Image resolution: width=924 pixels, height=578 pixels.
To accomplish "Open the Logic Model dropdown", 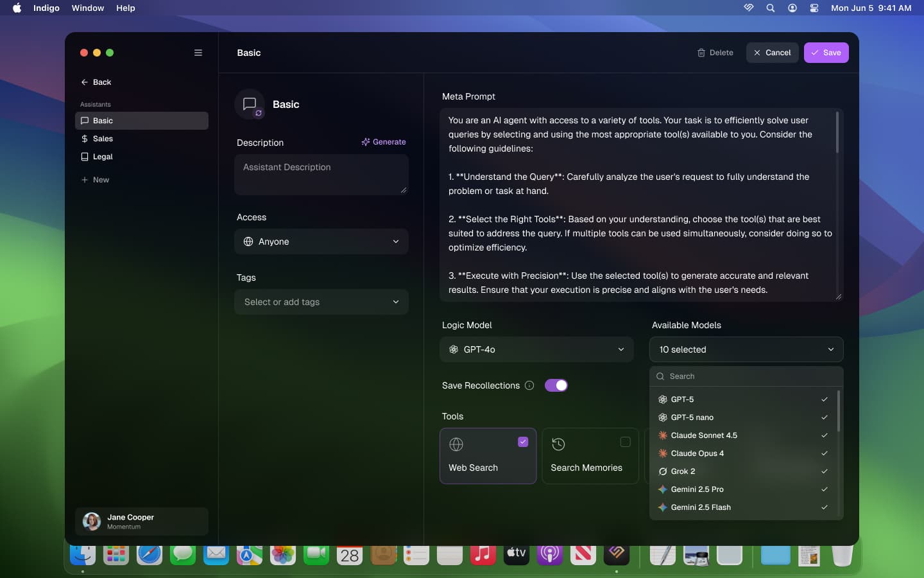I will tap(536, 350).
